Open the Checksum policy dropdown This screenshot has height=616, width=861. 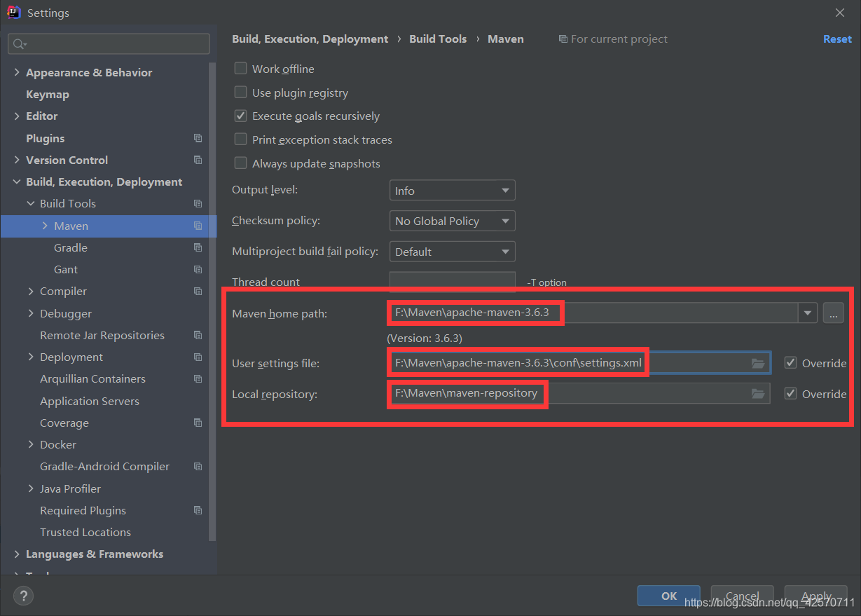point(452,221)
